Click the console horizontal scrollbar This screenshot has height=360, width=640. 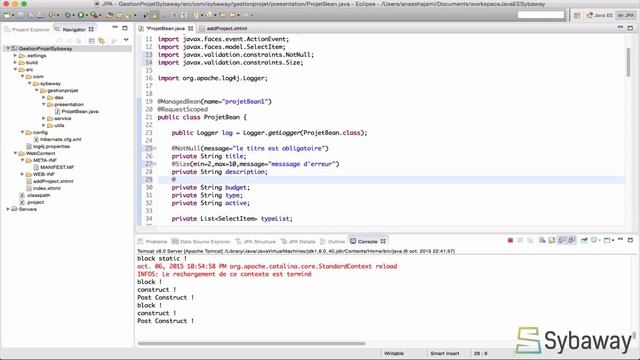tap(251, 343)
